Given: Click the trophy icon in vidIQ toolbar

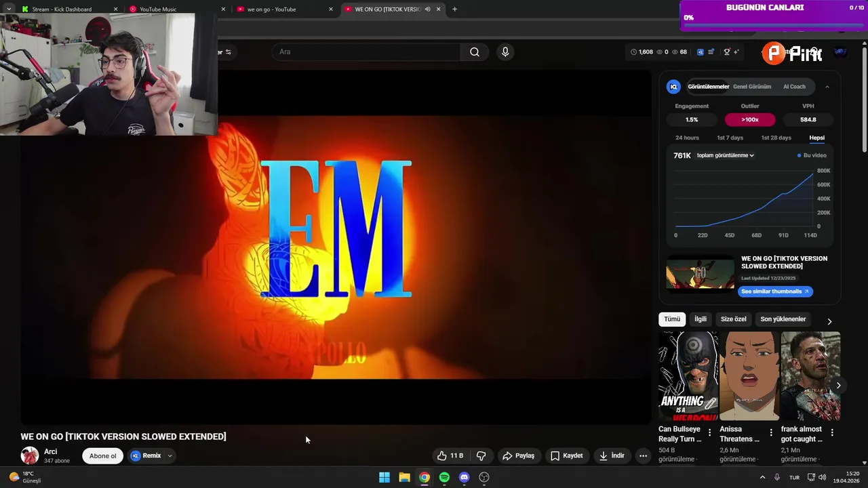Looking at the screenshot, I should tap(727, 52).
